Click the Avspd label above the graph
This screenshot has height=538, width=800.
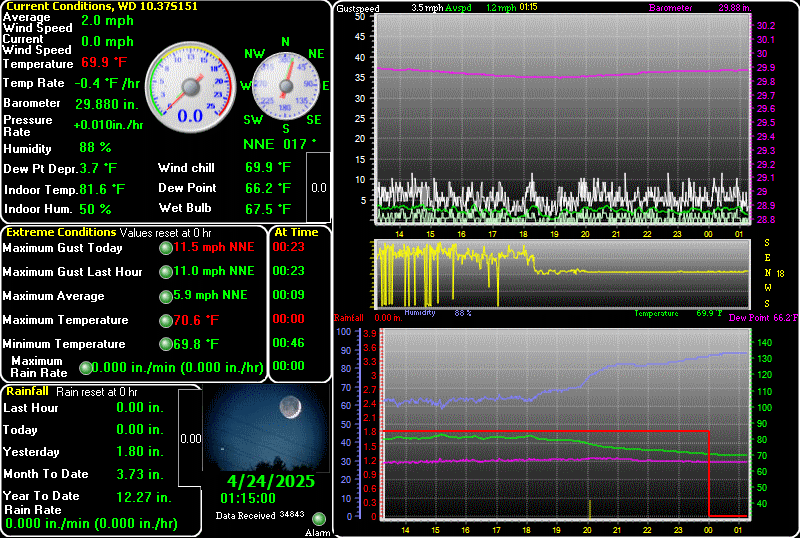coord(458,8)
